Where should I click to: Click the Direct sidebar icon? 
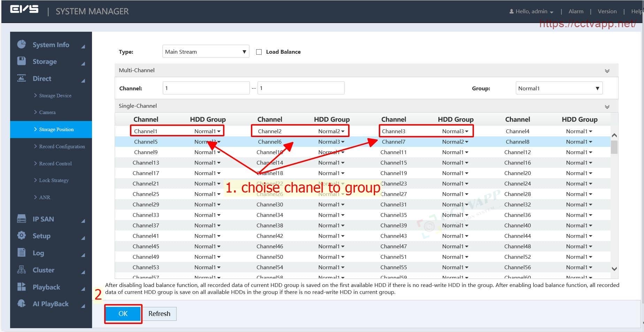click(x=22, y=78)
